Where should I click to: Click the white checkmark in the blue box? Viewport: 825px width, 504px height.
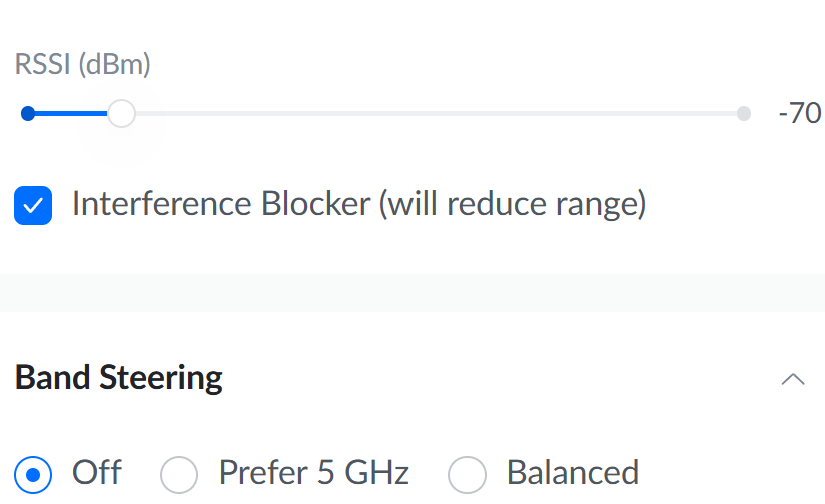click(x=33, y=205)
